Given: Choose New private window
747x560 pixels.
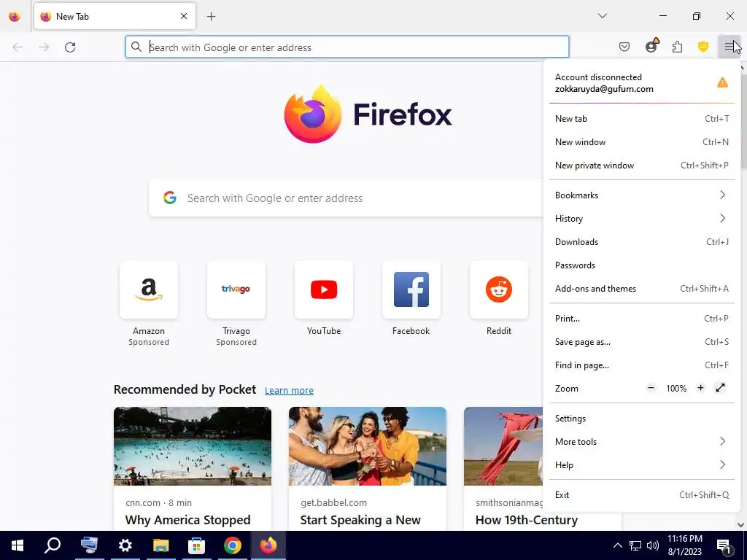Looking at the screenshot, I should pyautogui.click(x=642, y=166).
